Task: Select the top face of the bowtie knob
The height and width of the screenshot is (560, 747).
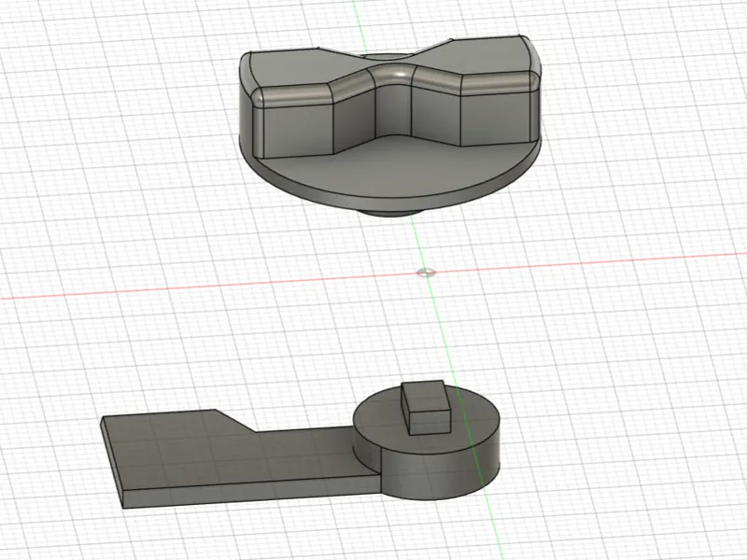Action: (390, 61)
